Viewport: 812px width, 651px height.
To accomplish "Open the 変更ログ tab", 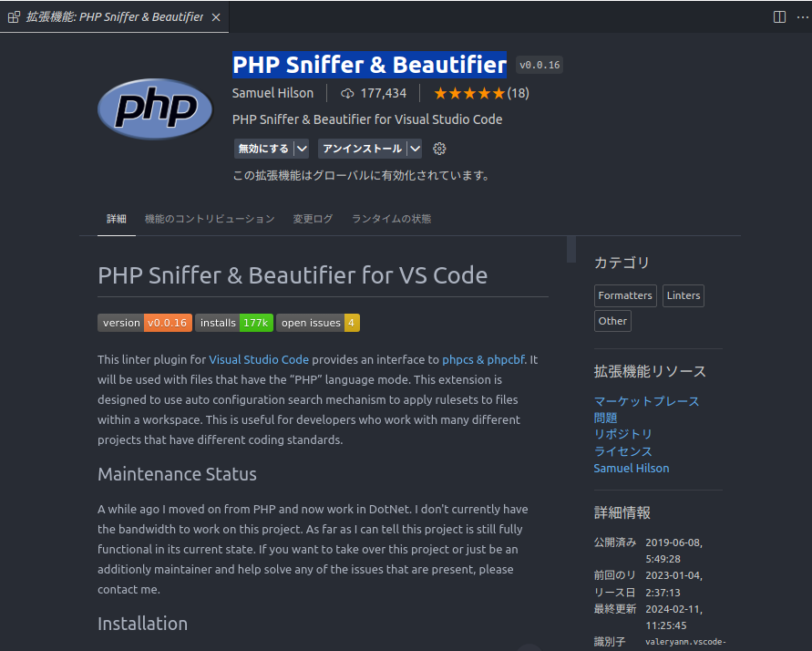I will point(313,219).
